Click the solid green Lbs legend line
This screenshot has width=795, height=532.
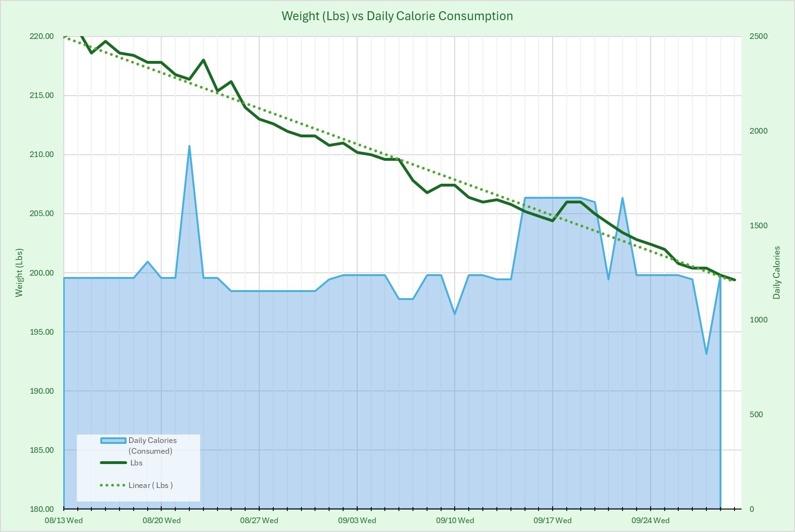click(113, 463)
